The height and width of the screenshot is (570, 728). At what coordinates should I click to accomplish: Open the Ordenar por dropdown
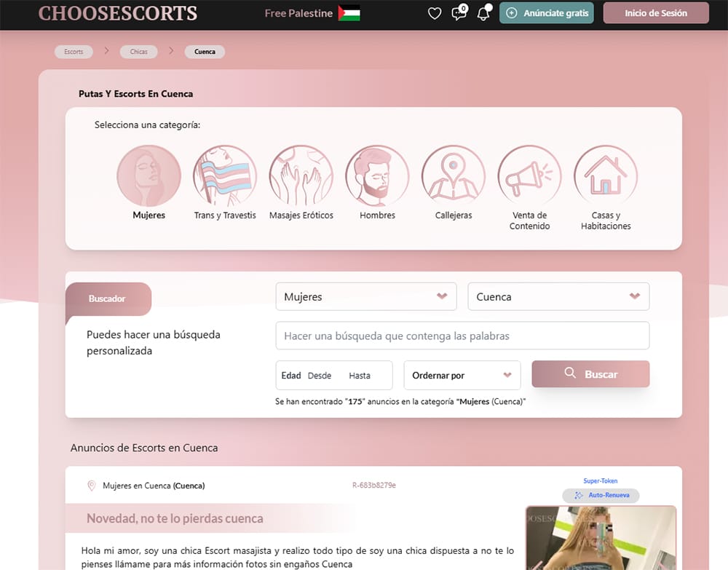click(x=462, y=376)
